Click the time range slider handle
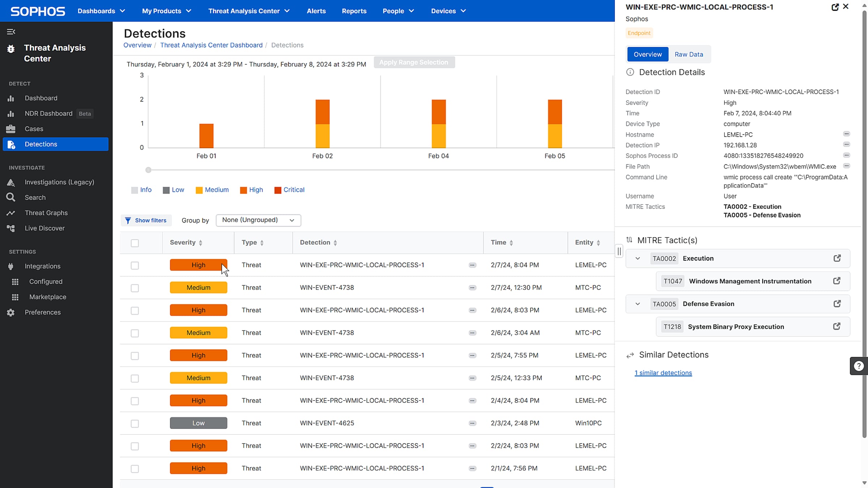The image size is (868, 488). pos(148,170)
